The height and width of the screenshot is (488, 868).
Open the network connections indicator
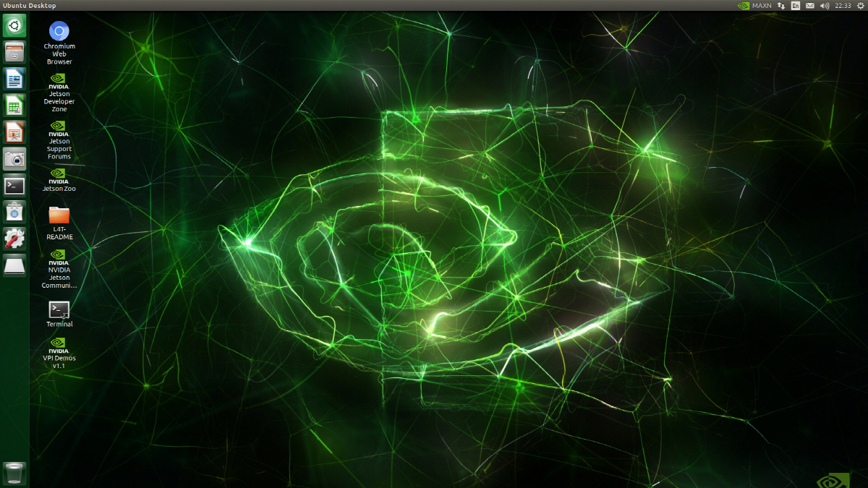pos(781,5)
